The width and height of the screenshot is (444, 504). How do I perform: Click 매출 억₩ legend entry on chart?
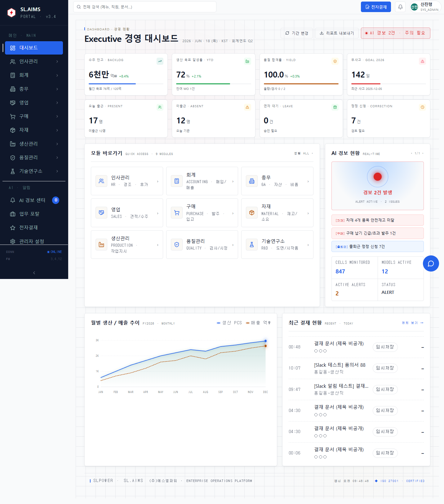click(x=258, y=323)
